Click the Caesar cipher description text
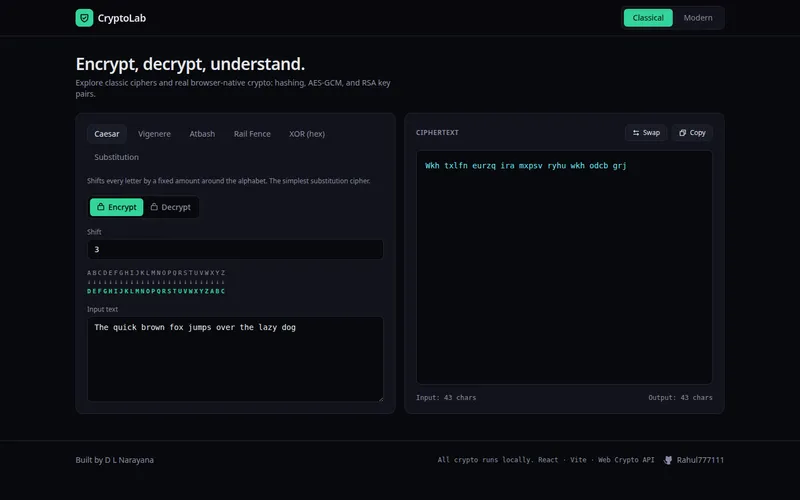Viewport: 800px width, 500px height. [x=229, y=181]
